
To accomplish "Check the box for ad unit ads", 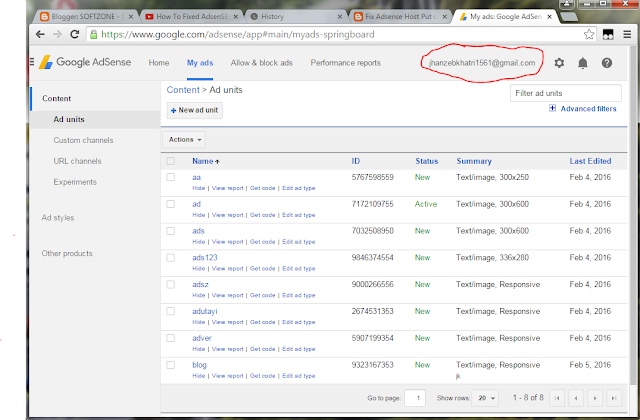I will pos(171,231).
